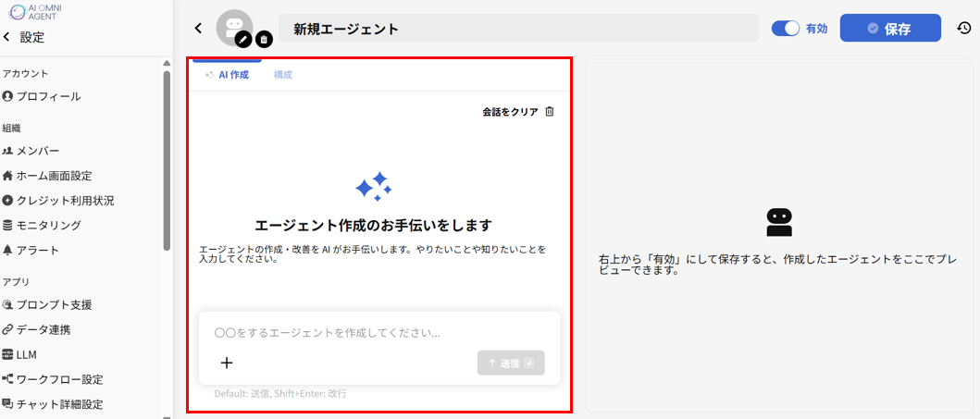Click the plus attachment icon in chat box
The width and height of the screenshot is (980, 419).
pyautogui.click(x=227, y=363)
